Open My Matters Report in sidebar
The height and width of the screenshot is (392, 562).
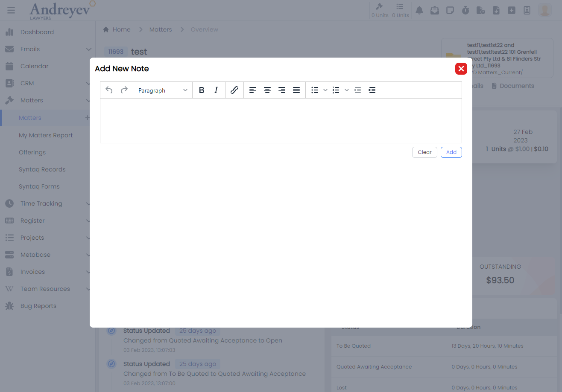pos(46,135)
